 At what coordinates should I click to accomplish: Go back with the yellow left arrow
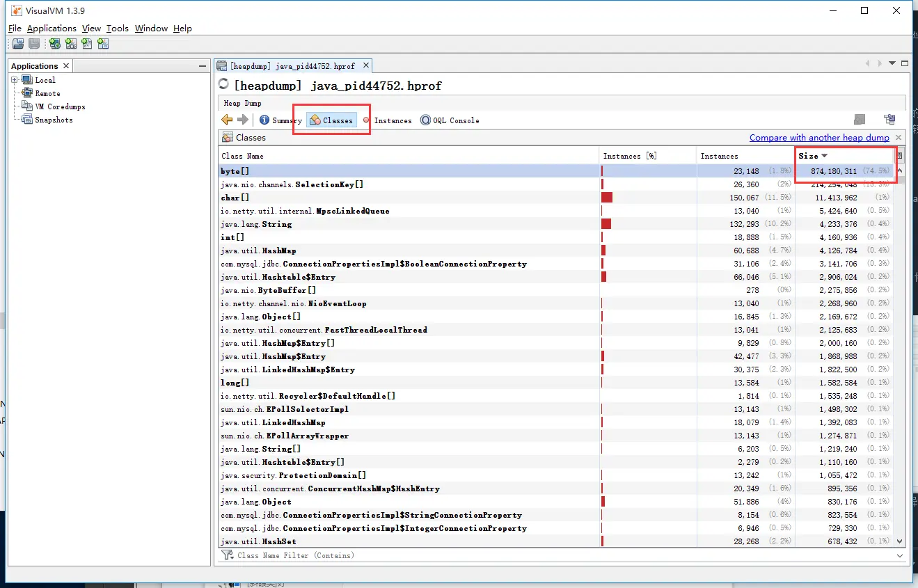[227, 120]
